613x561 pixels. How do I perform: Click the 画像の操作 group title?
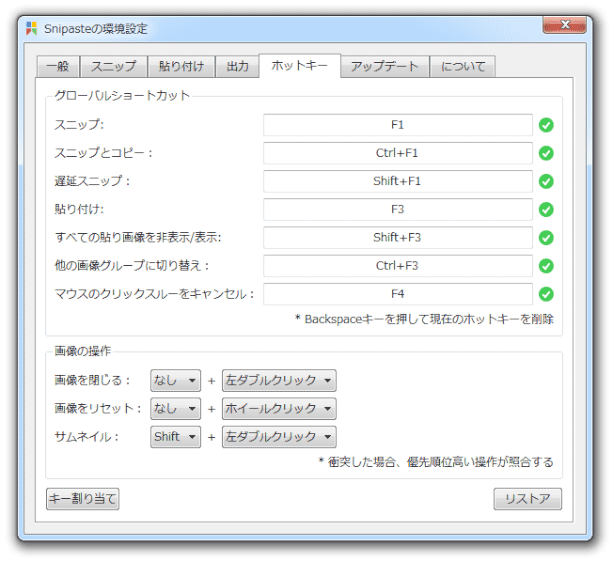[82, 351]
